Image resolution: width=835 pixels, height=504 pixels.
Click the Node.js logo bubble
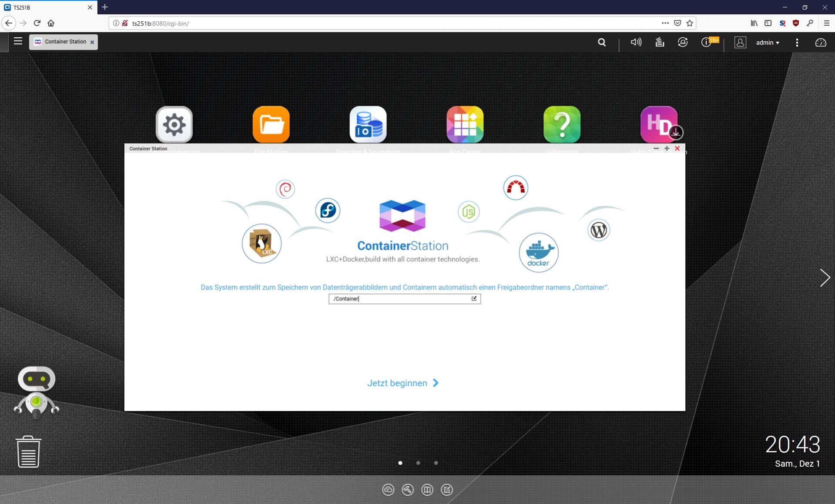469,212
